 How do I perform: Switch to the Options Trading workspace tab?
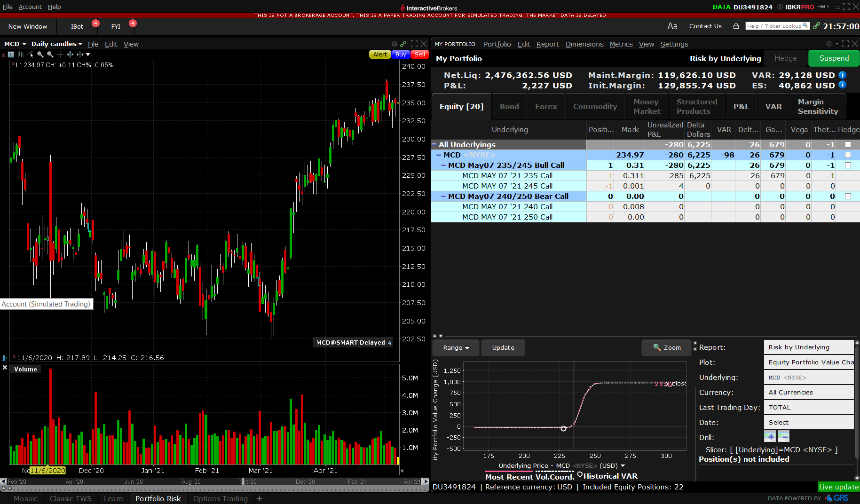(220, 498)
